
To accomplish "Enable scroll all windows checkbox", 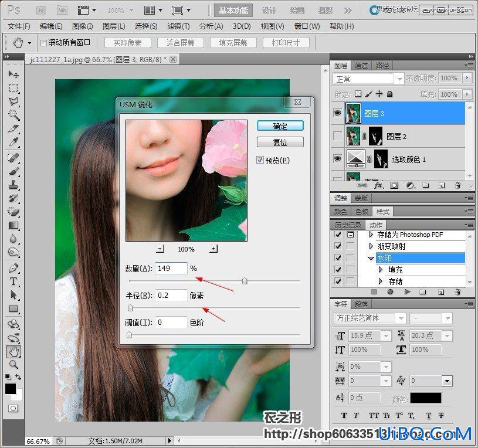I will click(x=43, y=43).
